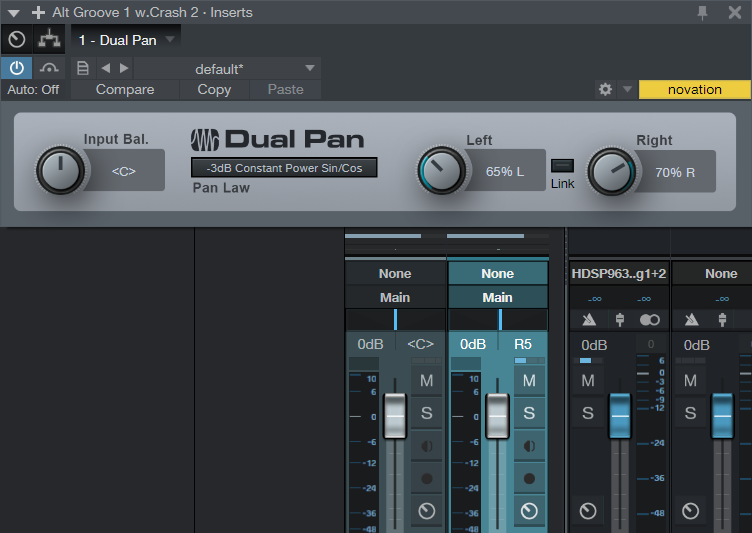752x533 pixels.
Task: Open the channel editor of the <C> channel
Action: pyautogui.click(x=426, y=511)
